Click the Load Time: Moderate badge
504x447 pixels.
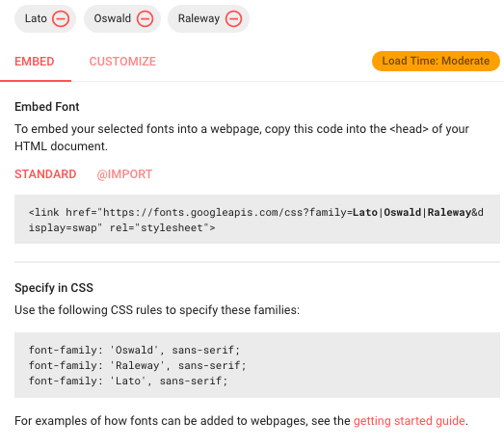tap(436, 61)
